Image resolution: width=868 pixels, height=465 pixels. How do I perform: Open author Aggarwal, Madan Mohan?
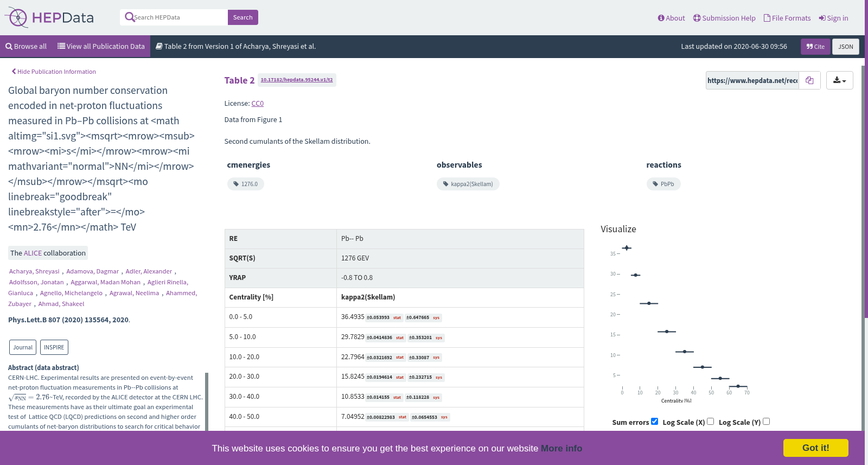point(105,282)
